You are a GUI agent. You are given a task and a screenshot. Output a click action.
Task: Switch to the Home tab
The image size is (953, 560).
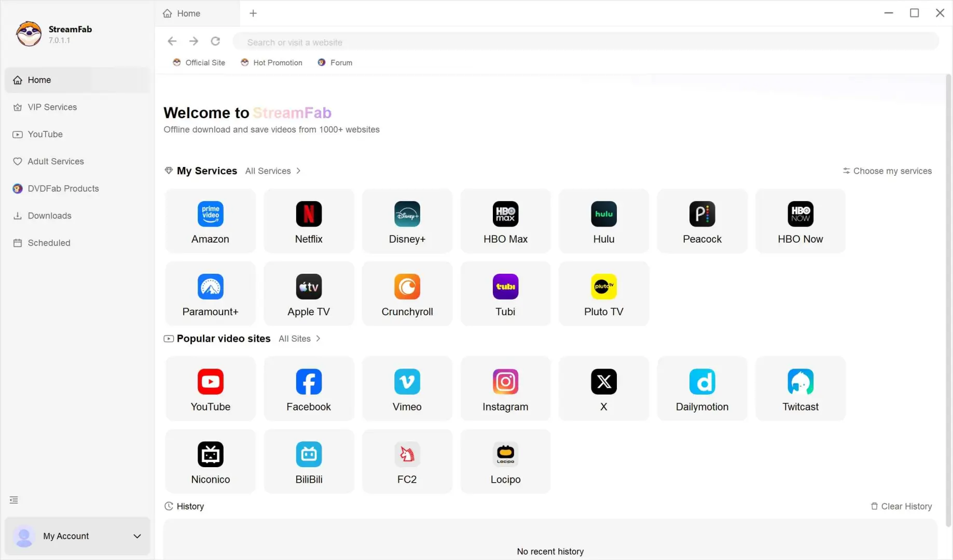point(198,13)
